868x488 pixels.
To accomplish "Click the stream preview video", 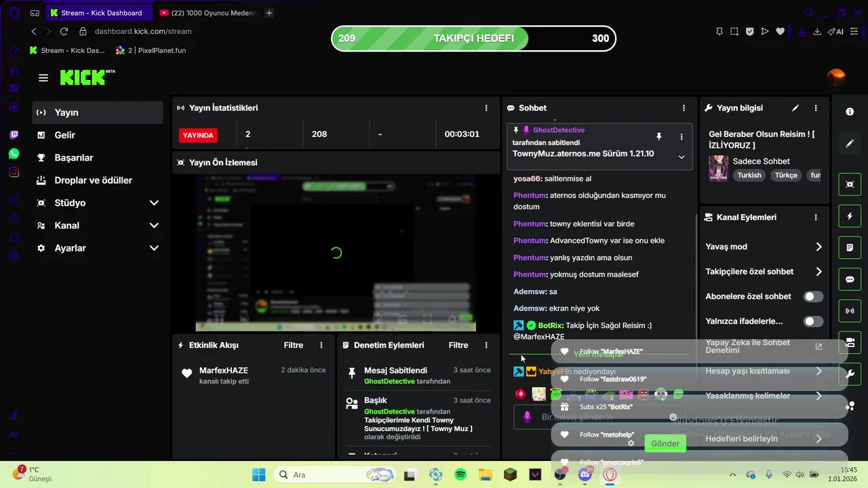I will pos(336,253).
